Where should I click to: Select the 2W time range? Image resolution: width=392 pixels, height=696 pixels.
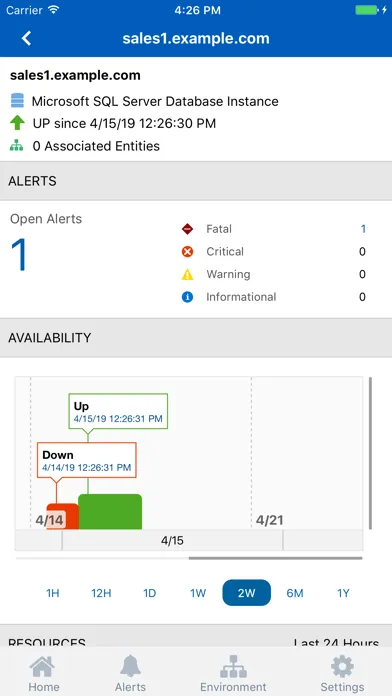click(246, 593)
